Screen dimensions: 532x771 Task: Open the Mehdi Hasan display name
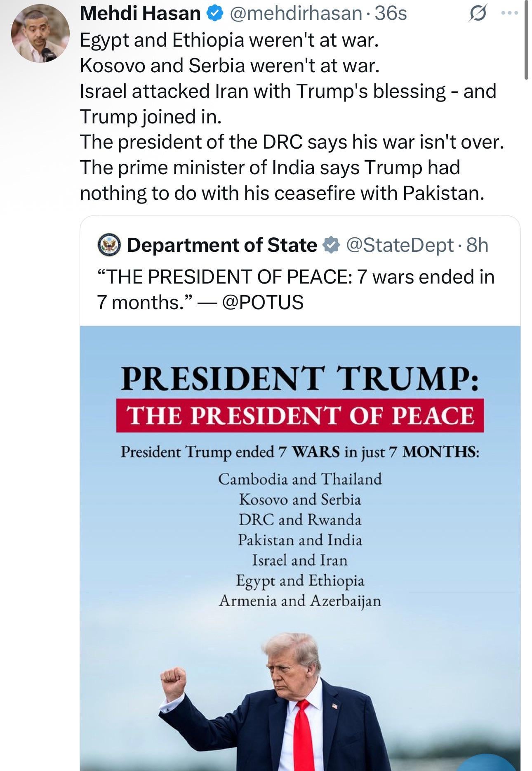point(140,14)
